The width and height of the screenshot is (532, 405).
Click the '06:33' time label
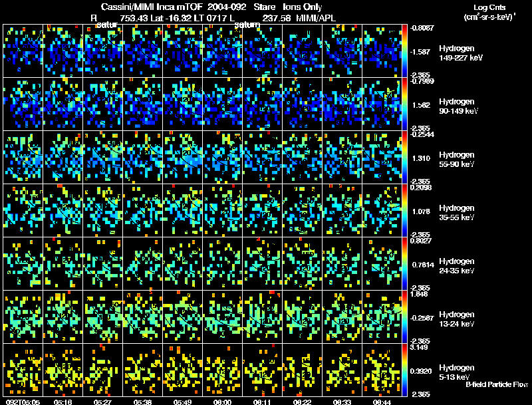tap(342, 402)
